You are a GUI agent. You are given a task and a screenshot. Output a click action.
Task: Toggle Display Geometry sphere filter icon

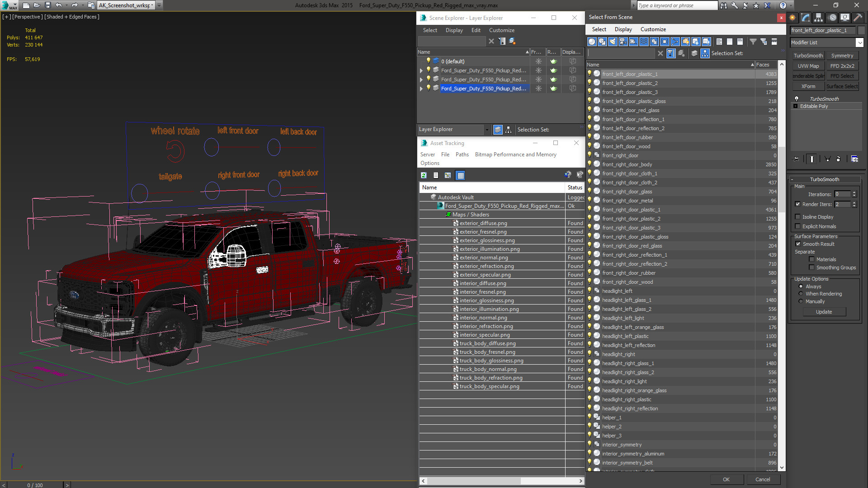click(x=592, y=42)
